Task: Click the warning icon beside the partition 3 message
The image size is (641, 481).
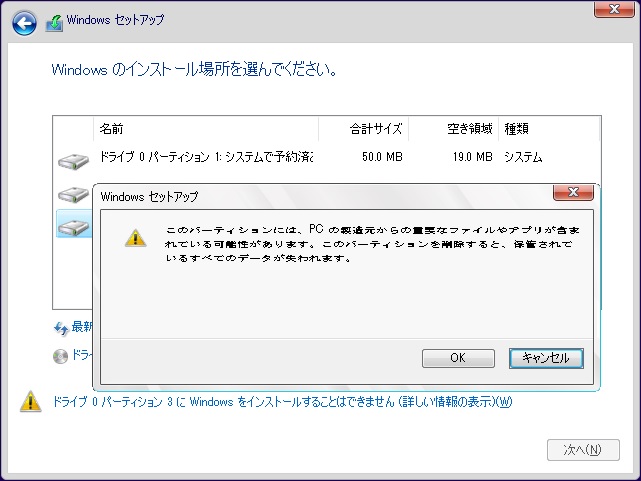Action: click(31, 401)
